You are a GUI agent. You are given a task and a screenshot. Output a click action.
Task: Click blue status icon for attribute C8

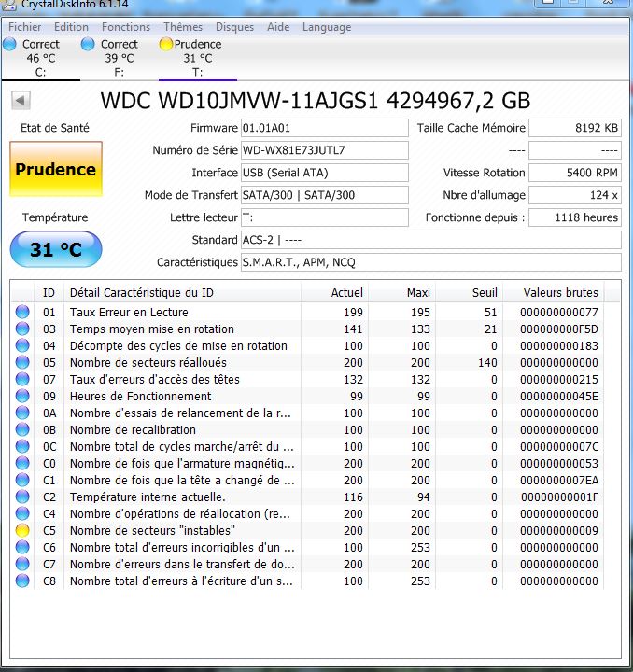click(22, 581)
